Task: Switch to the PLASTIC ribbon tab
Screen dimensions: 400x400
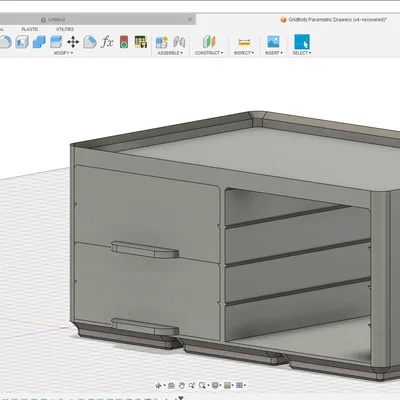Action: pos(30,29)
